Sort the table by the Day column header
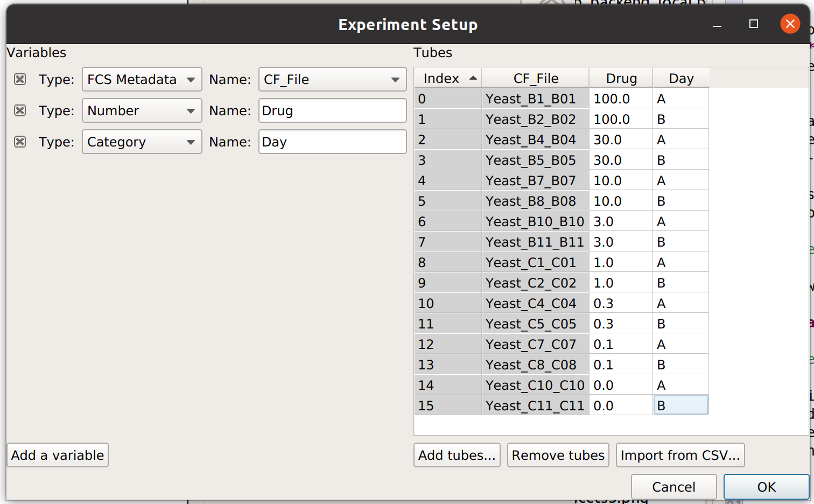The image size is (814, 504). coord(681,78)
